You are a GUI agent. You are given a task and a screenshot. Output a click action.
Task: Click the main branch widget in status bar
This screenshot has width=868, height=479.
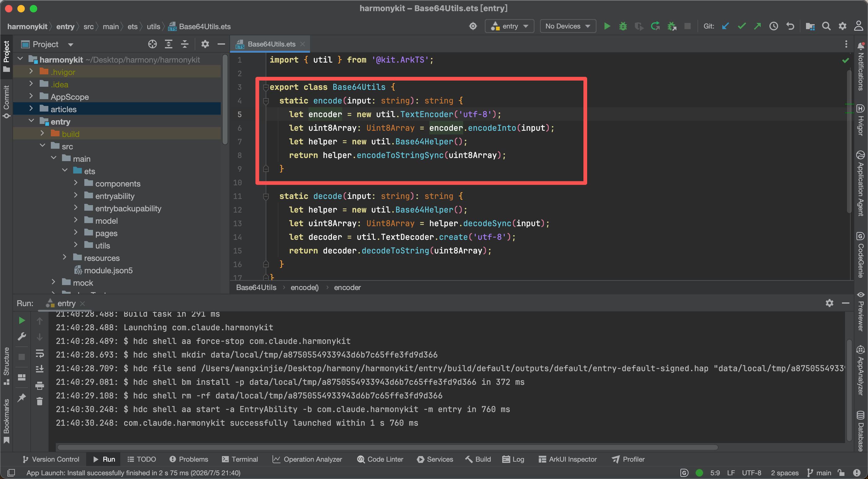(x=819, y=472)
